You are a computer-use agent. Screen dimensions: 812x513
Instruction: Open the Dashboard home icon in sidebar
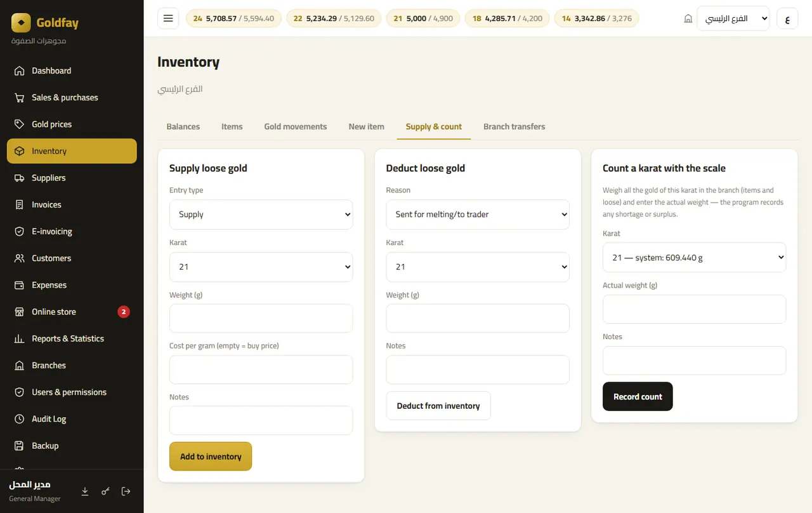tap(20, 71)
